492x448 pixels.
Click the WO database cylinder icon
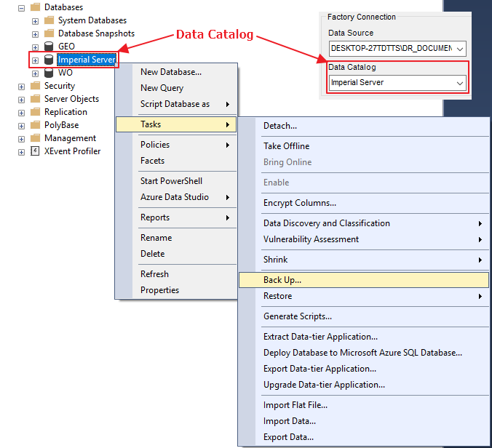tap(49, 73)
